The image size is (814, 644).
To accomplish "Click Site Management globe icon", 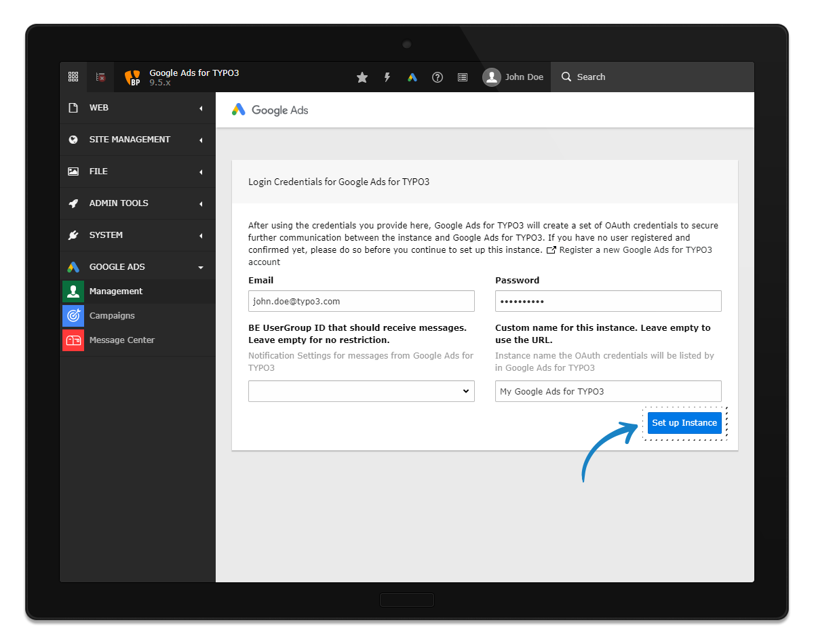I will pyautogui.click(x=73, y=140).
